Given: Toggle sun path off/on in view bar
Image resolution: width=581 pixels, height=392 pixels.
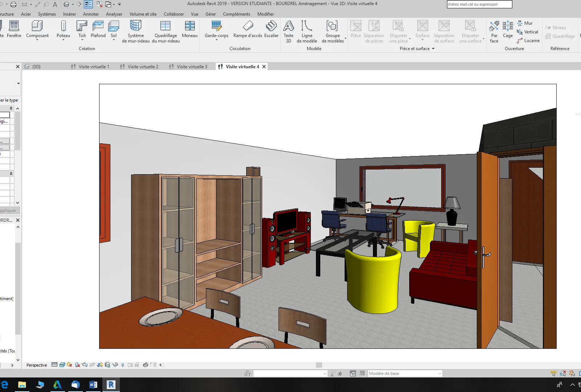Looking at the screenshot, I should [69, 365].
